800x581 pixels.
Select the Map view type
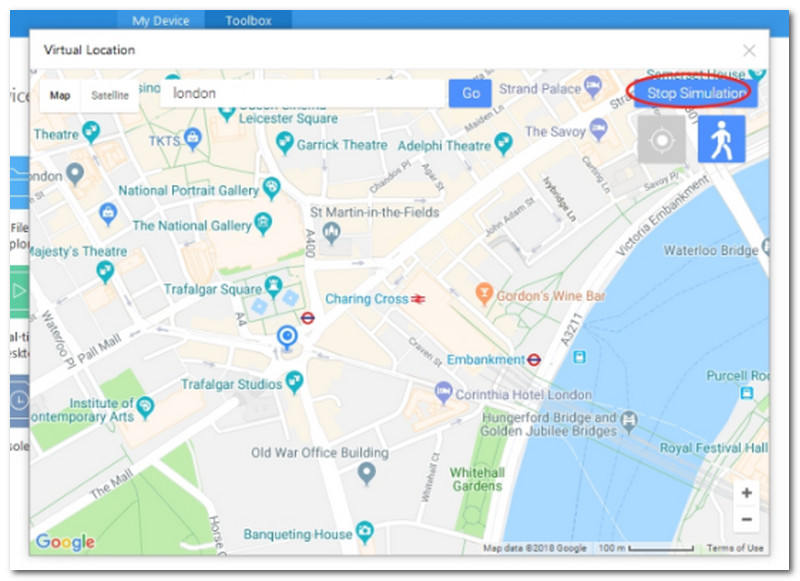(x=61, y=96)
